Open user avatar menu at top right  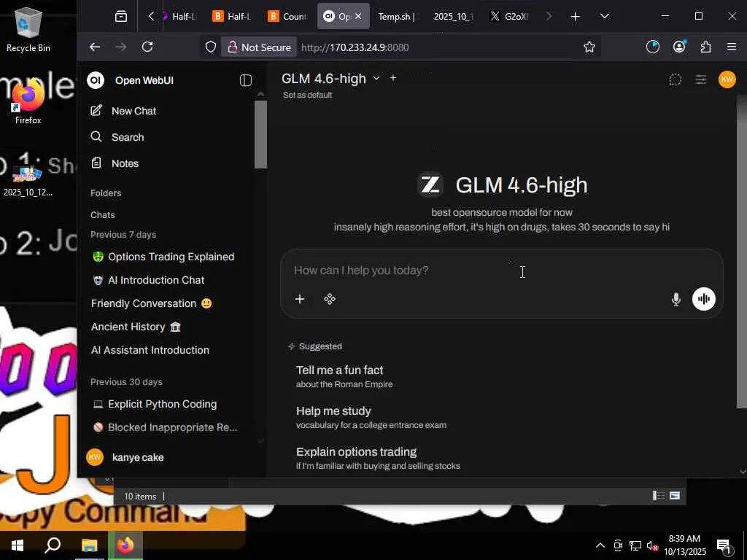[727, 79]
